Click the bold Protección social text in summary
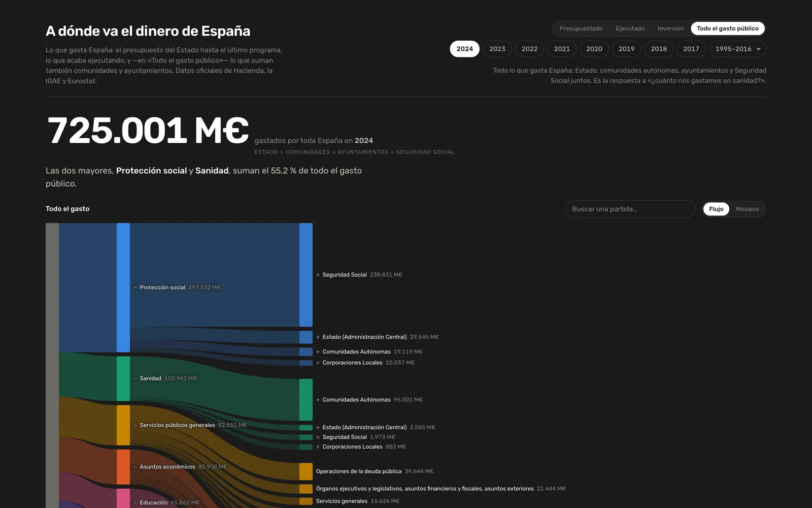This screenshot has height=508, width=812. [151, 171]
